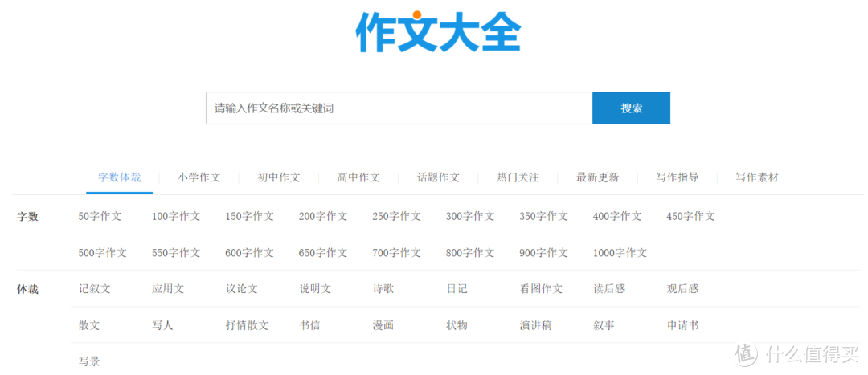Image resolution: width=868 pixels, height=375 pixels.
Task: Open the 最新更新 tab
Action: tap(598, 177)
